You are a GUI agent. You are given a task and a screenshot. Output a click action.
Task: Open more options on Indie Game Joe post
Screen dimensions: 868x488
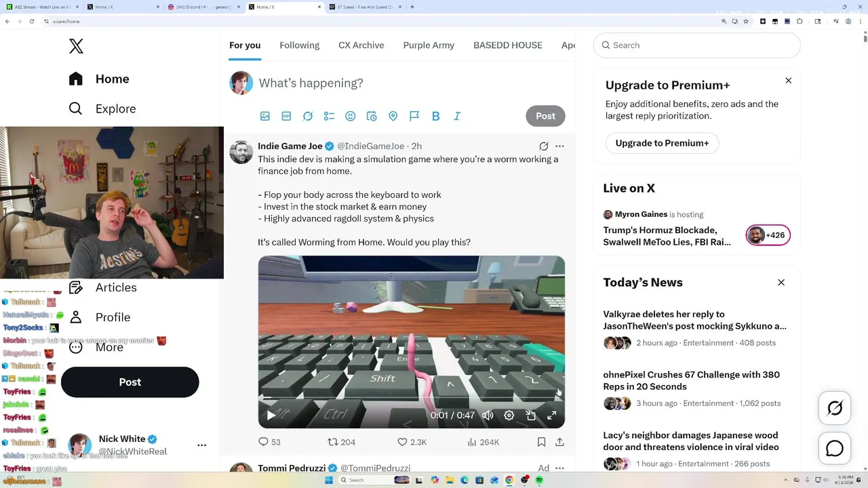click(x=559, y=146)
